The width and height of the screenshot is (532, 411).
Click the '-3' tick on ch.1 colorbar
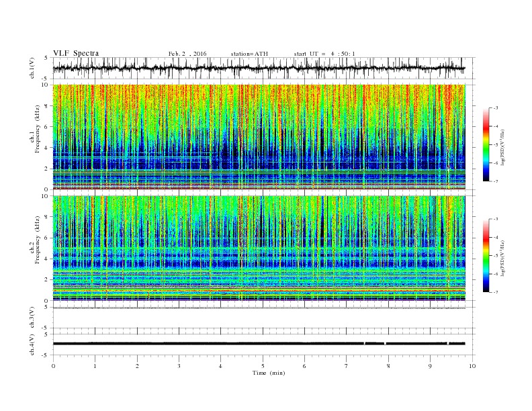pos(496,108)
